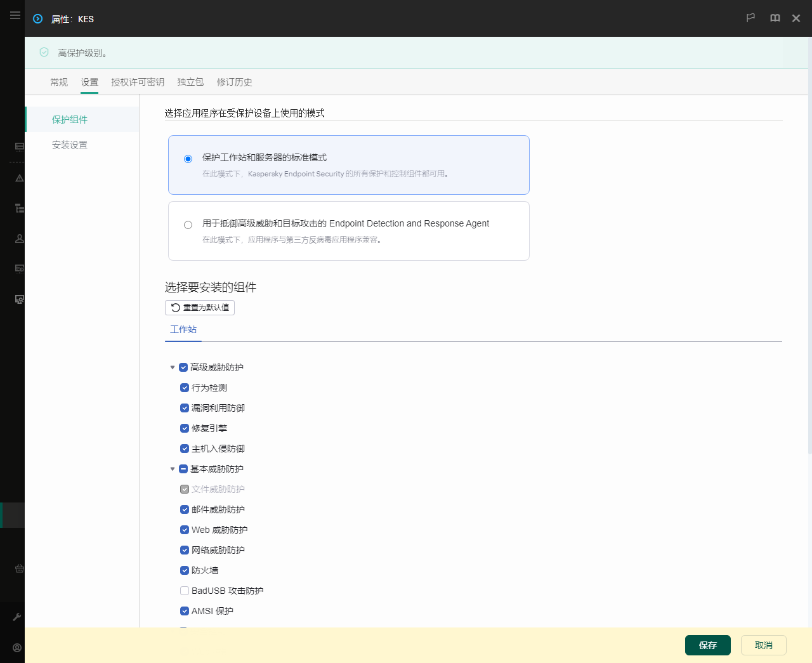Uncheck the 修复引擎 checkbox
812x663 pixels.
[185, 428]
